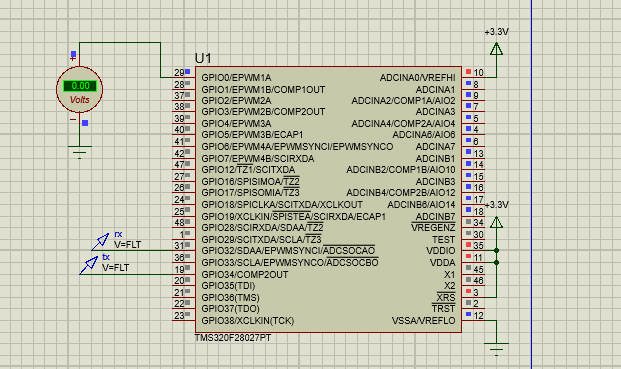This screenshot has width=621, height=369.
Task: Click pin 19 GPIO34/COMP2OUT terminal
Action: tap(183, 274)
